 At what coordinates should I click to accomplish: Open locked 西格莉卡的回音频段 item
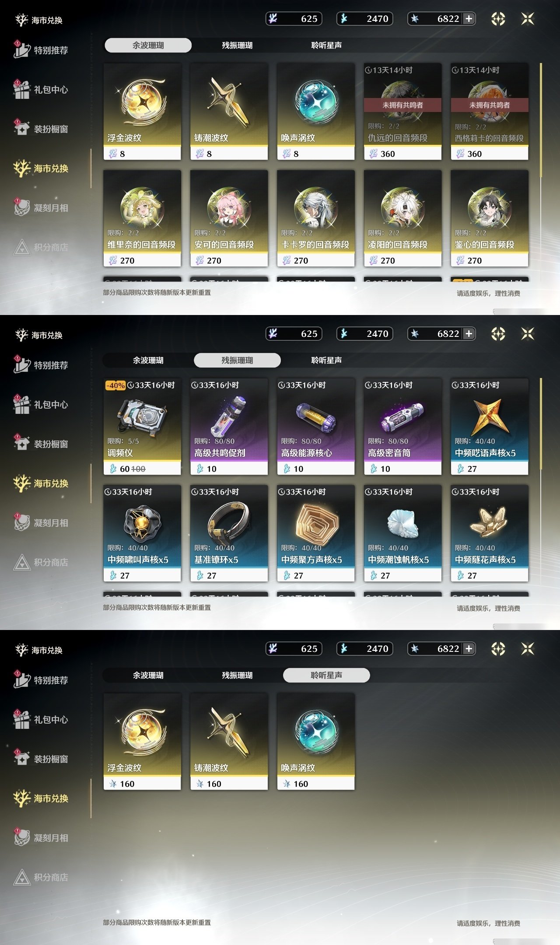point(490,112)
